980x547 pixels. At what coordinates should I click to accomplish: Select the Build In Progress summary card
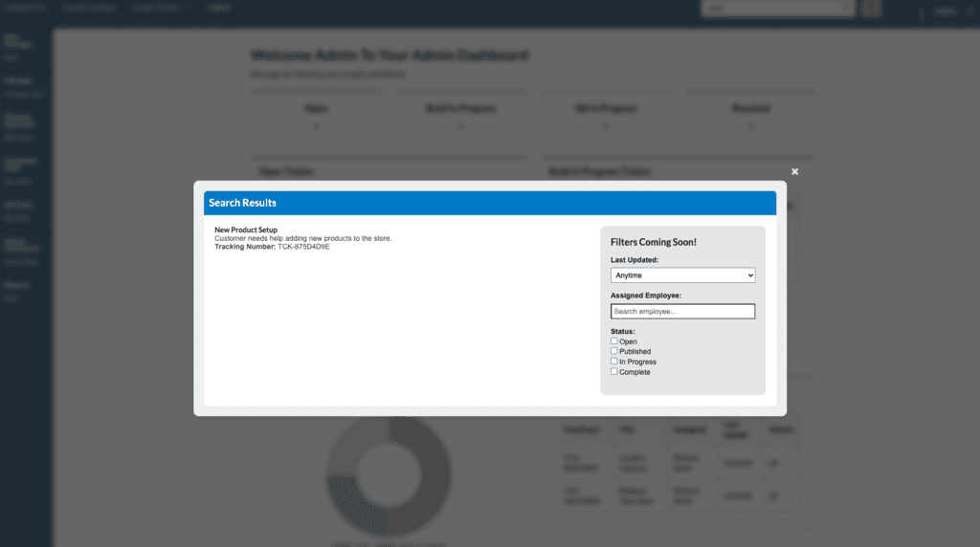459,118
